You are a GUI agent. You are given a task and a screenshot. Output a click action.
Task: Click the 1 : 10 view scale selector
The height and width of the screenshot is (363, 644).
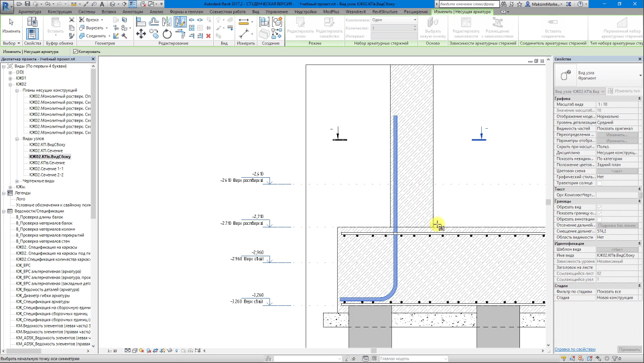tap(113, 350)
